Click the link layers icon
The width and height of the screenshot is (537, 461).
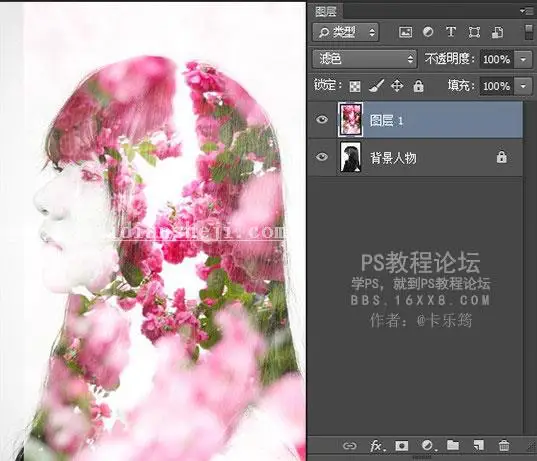click(x=350, y=446)
